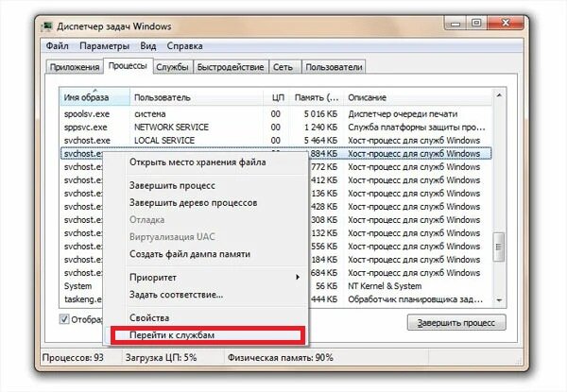Switch to the Пользователи tab
This screenshot has height=392, width=567.
coord(334,67)
